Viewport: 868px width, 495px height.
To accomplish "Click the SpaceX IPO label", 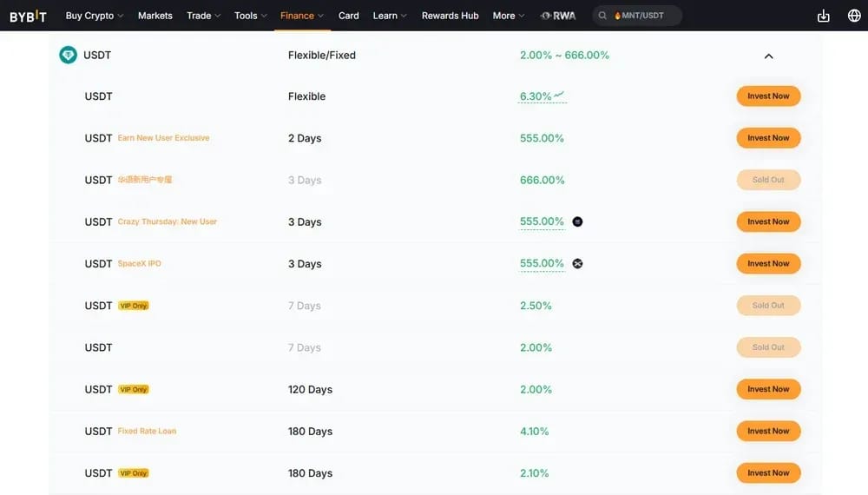I will click(139, 263).
